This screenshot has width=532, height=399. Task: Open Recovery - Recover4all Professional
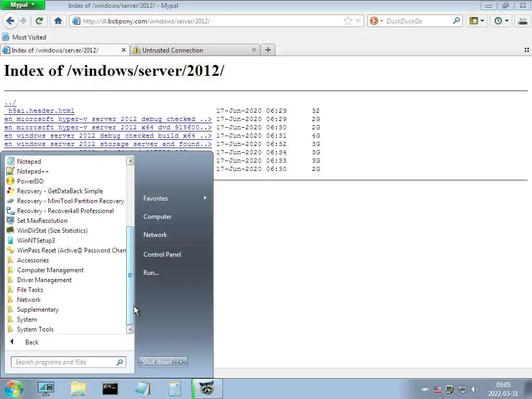[x=66, y=211]
